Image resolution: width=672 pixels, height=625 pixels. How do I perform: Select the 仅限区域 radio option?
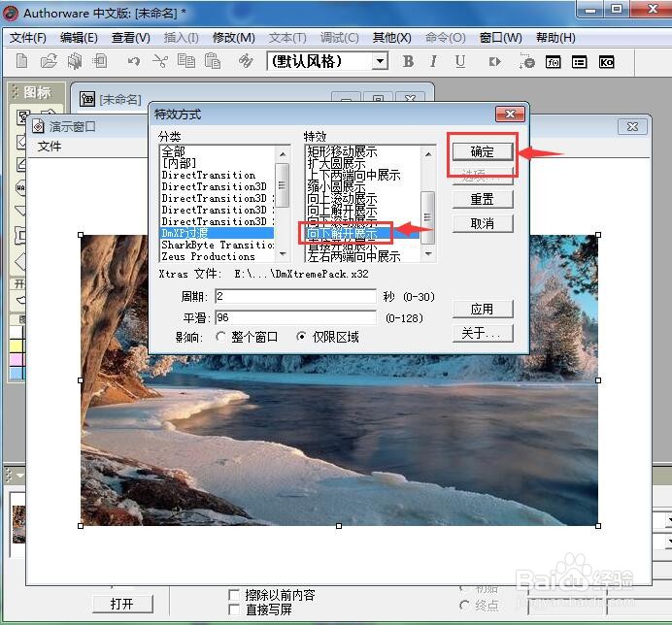(x=302, y=337)
